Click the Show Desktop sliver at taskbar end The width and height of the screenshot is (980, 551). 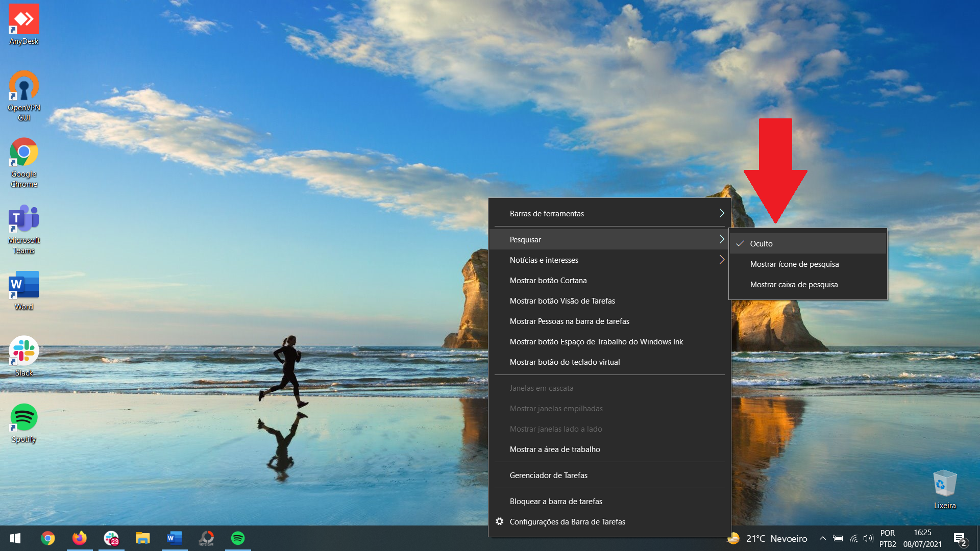(978, 538)
